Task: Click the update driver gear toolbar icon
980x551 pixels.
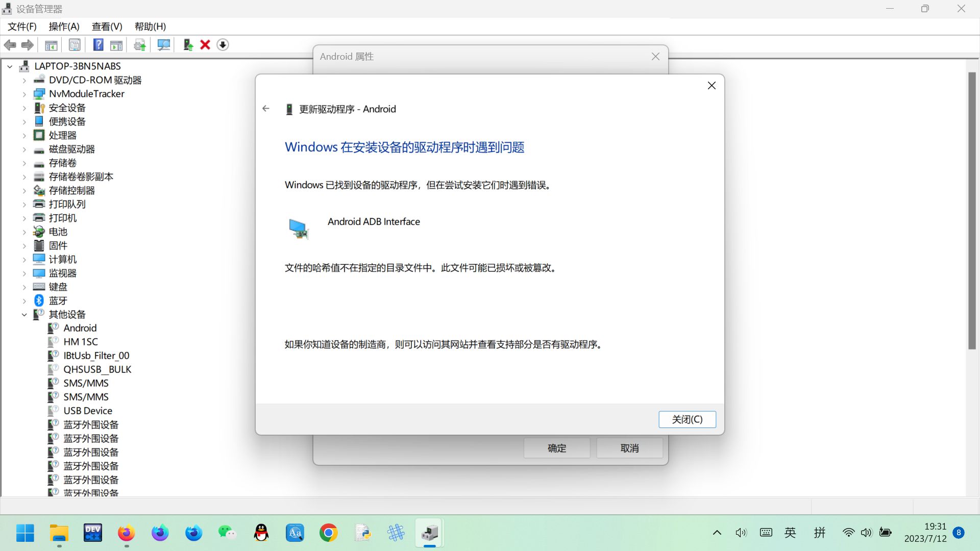Action: 140,45
